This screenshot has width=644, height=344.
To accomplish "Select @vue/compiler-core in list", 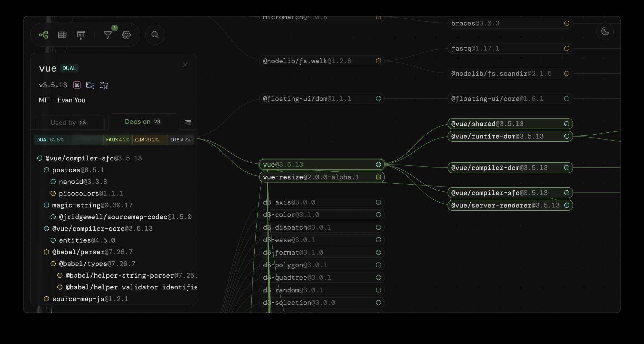I will tap(102, 228).
